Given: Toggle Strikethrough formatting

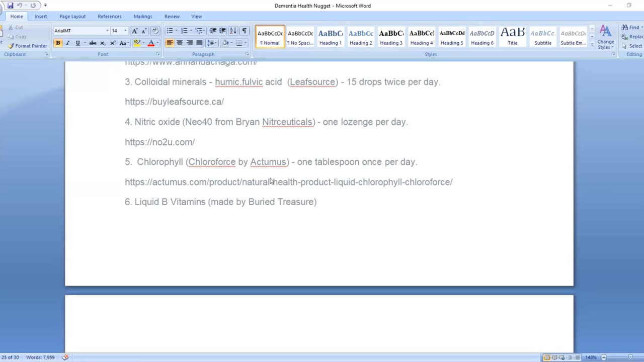Looking at the screenshot, I should click(93, 43).
